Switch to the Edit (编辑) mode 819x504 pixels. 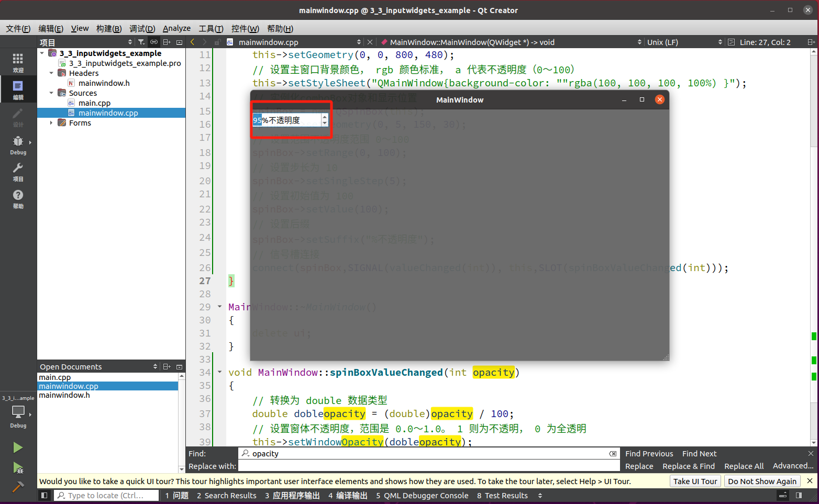pyautogui.click(x=18, y=89)
